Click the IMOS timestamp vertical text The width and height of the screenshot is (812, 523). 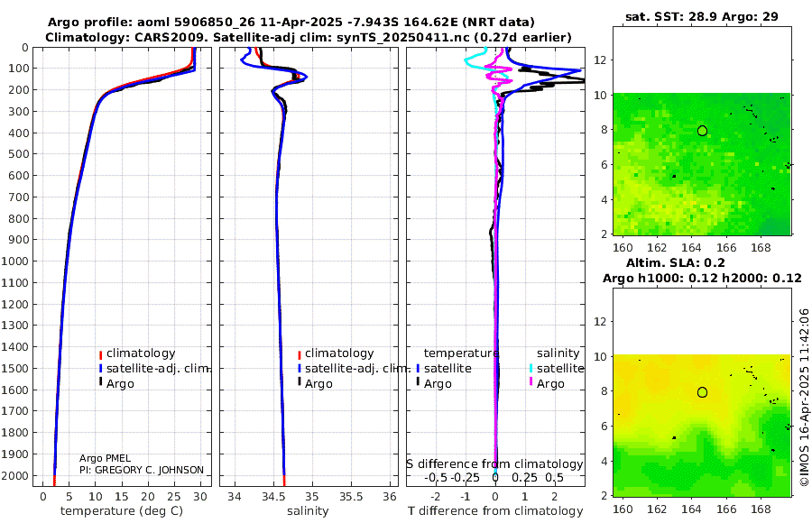coord(804,398)
